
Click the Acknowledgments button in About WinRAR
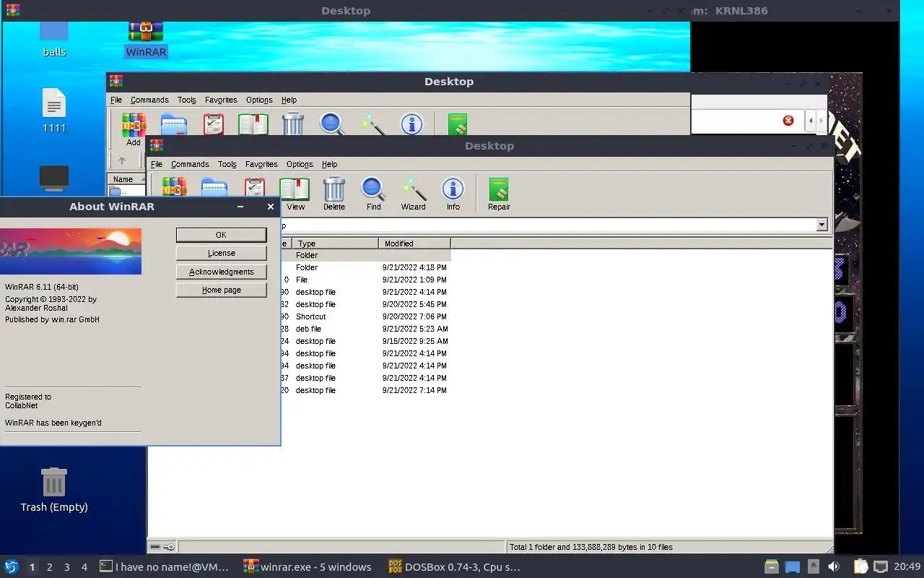[221, 272]
